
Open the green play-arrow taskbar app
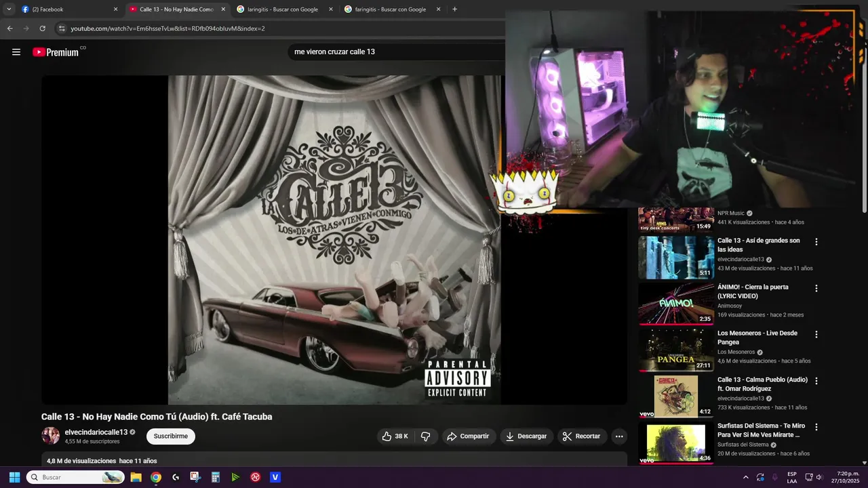(x=235, y=477)
